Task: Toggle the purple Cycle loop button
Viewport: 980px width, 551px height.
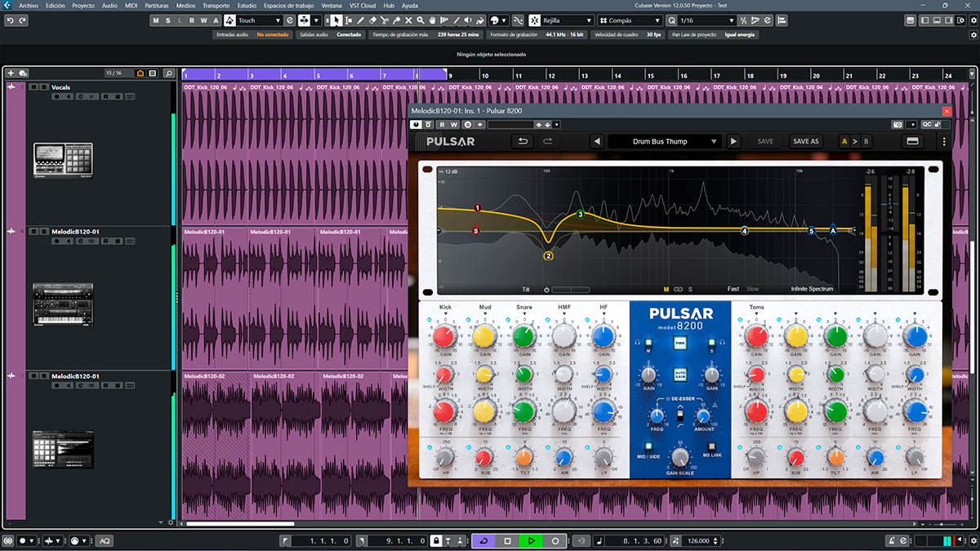Action: 483,541
